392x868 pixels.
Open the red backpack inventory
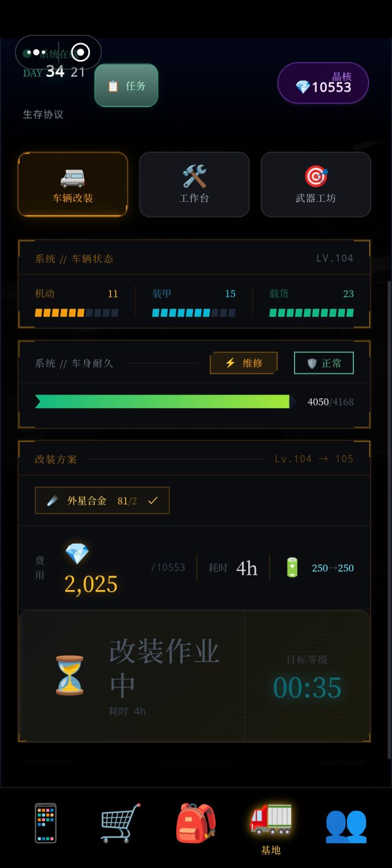click(x=195, y=822)
